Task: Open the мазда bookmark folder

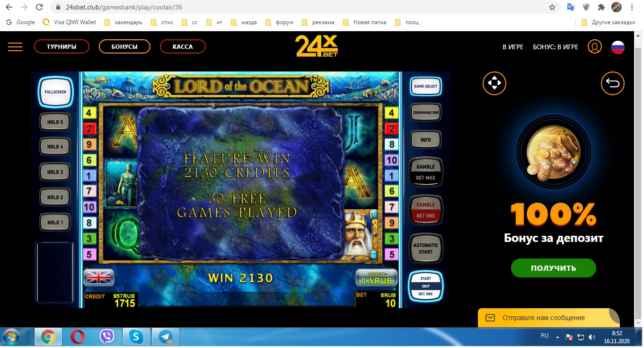Action: 244,22
